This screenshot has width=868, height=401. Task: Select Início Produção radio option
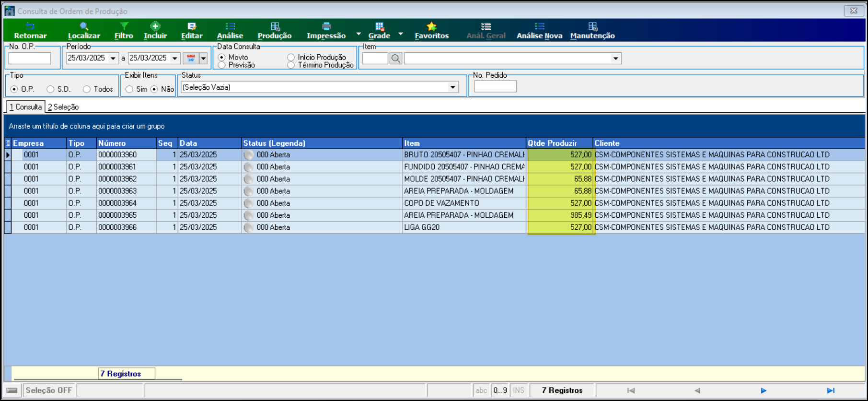tap(291, 57)
